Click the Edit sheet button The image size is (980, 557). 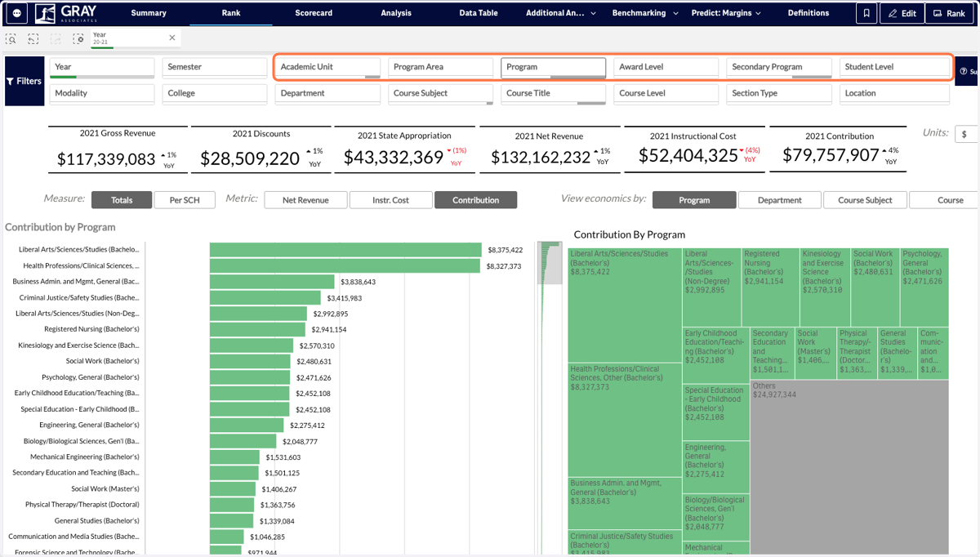(x=902, y=13)
